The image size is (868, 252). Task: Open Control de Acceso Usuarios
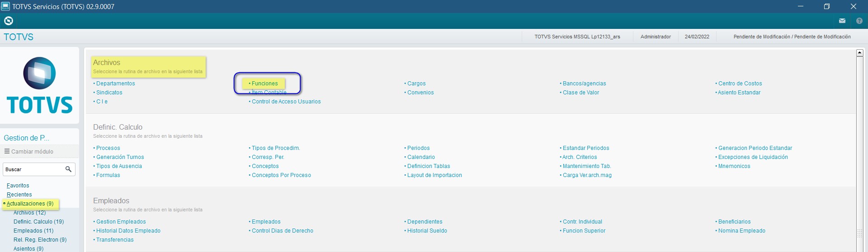pos(286,102)
